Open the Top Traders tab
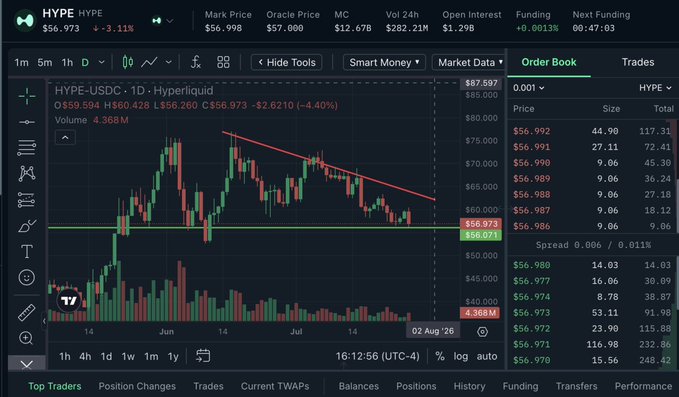This screenshot has height=397, width=679. (55, 386)
